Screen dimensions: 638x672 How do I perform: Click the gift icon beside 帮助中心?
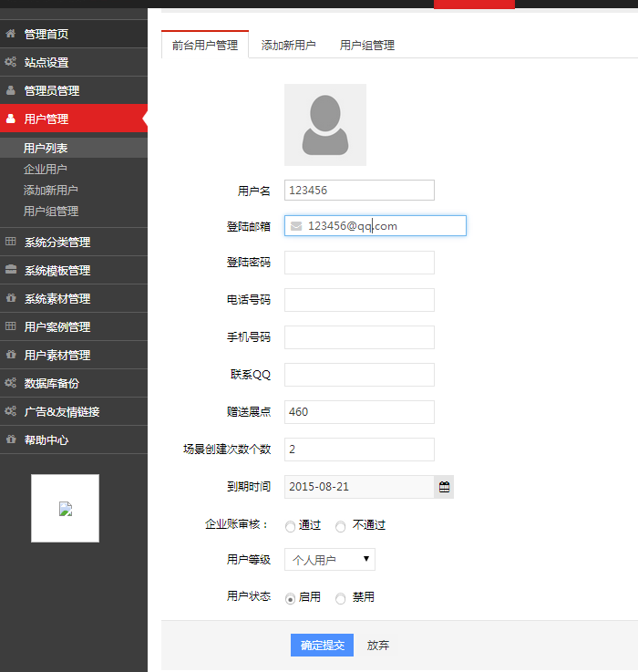(11, 439)
